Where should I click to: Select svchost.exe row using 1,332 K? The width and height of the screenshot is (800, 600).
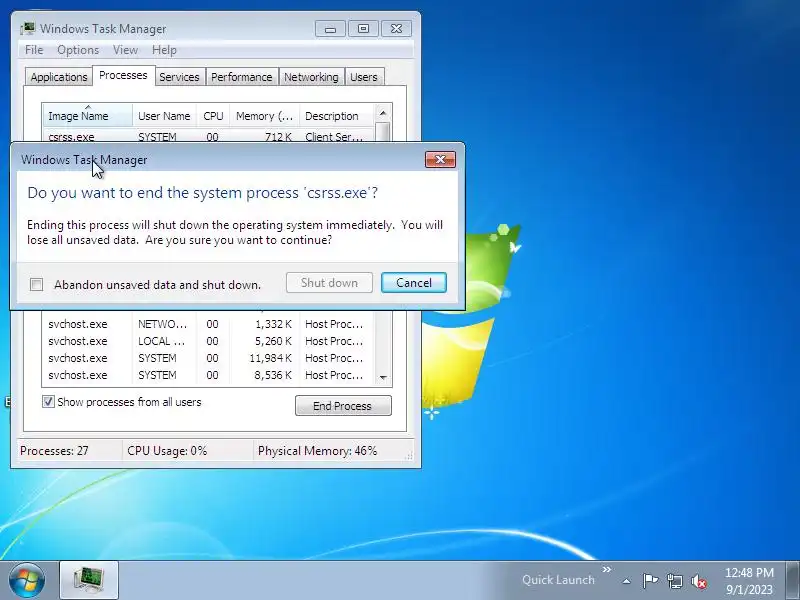tap(208, 324)
